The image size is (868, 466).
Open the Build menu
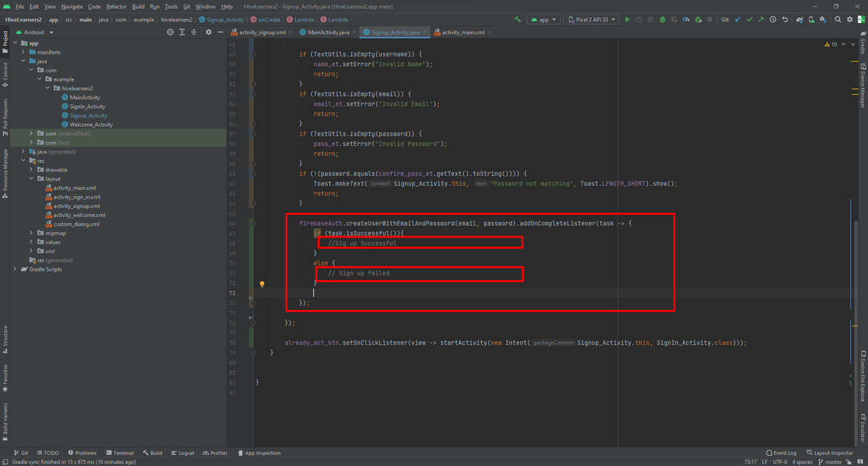[138, 7]
